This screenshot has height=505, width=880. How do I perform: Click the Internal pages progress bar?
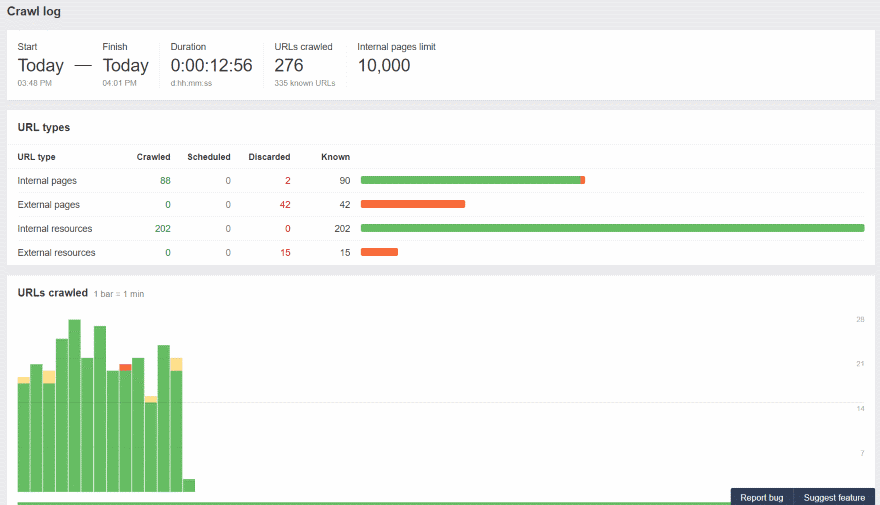(x=472, y=180)
